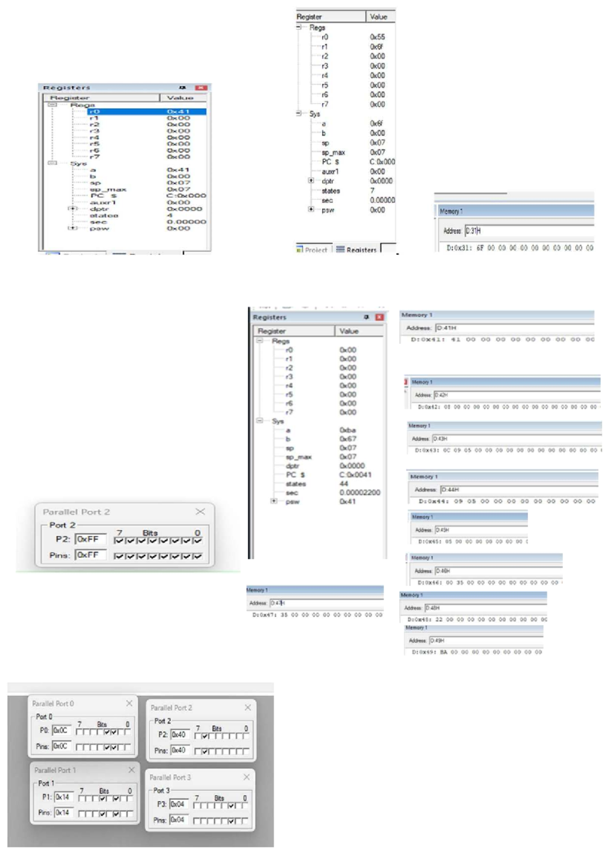The image size is (614, 868).
Task: Toggle bit 0 checkbox of P2 with value 0xFF
Action: pyautogui.click(x=198, y=540)
